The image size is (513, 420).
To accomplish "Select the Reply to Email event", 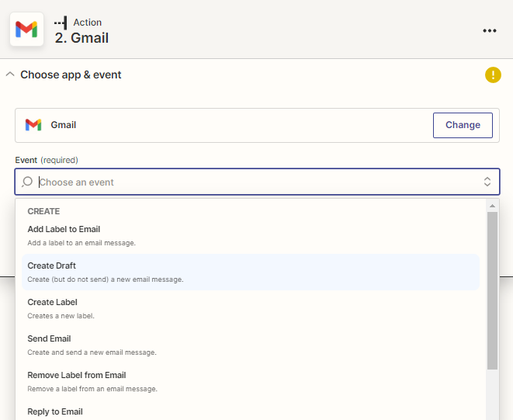I will pos(250,411).
